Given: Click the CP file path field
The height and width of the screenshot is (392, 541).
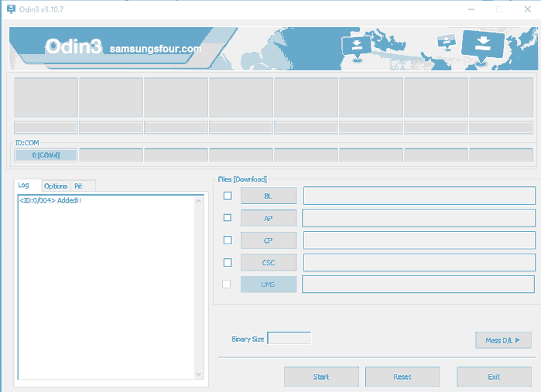Looking at the screenshot, I should [419, 240].
